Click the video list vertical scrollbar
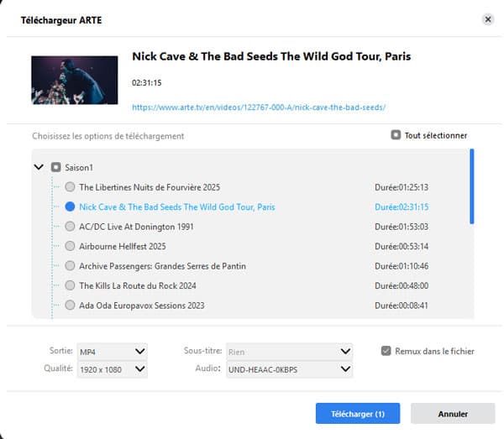The height and width of the screenshot is (439, 504). tap(471, 186)
